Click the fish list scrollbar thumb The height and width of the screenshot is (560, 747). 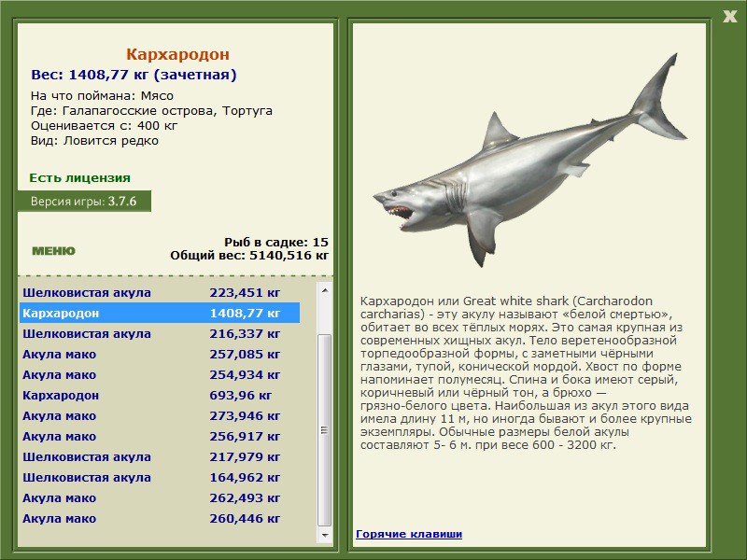tap(325, 429)
